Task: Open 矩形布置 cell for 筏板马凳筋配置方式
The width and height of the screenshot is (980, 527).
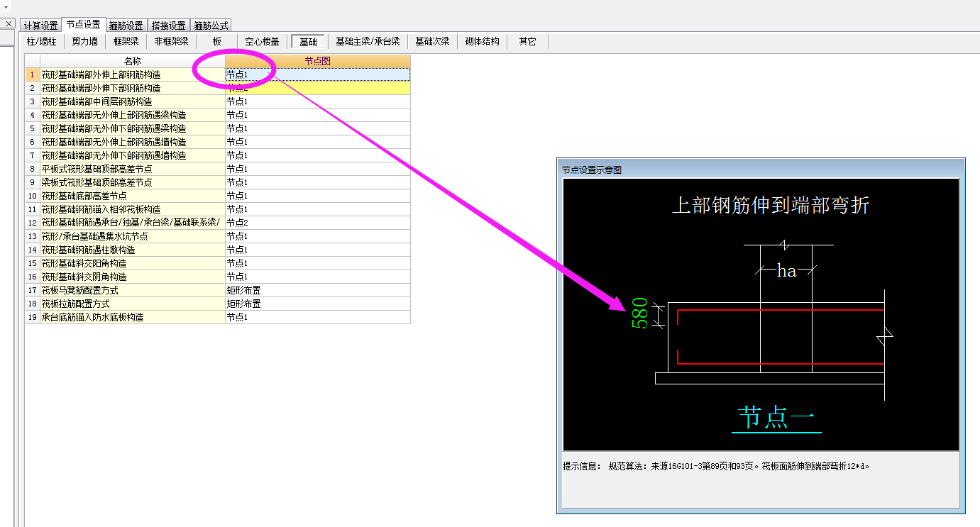Action: [318, 290]
